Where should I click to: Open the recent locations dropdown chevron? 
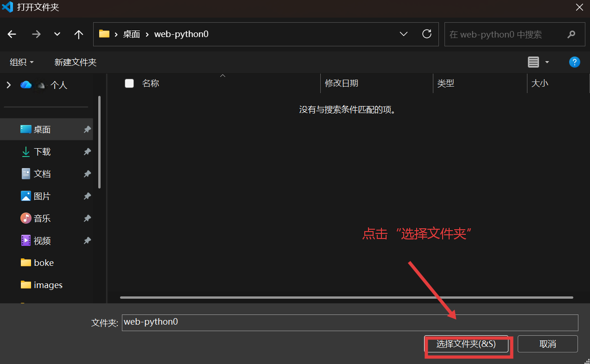[57, 34]
